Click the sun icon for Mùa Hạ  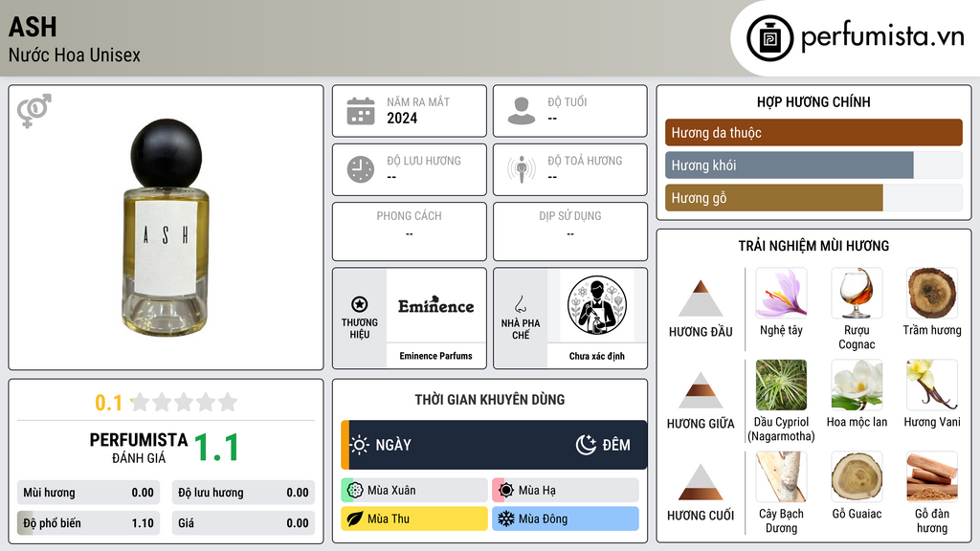(506, 491)
